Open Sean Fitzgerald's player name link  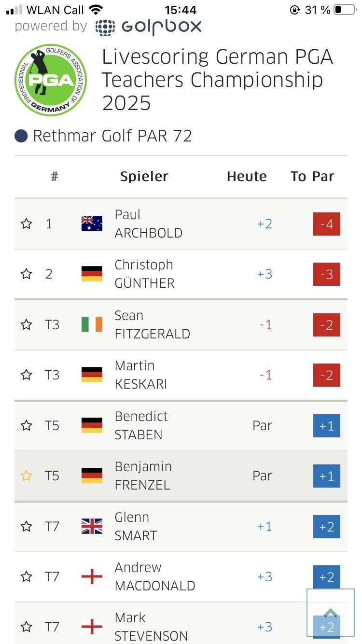pos(152,324)
